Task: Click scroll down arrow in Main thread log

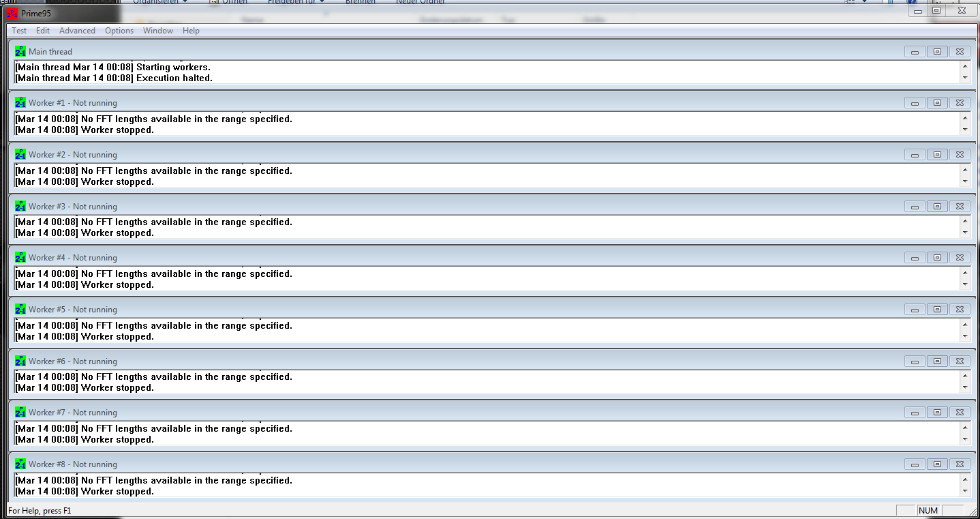Action: pyautogui.click(x=965, y=78)
